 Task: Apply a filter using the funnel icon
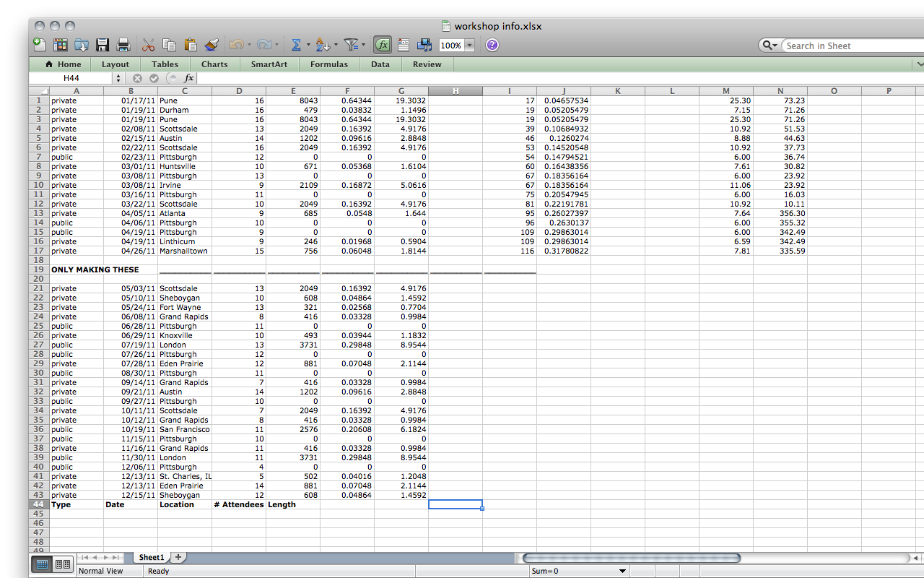tap(351, 45)
